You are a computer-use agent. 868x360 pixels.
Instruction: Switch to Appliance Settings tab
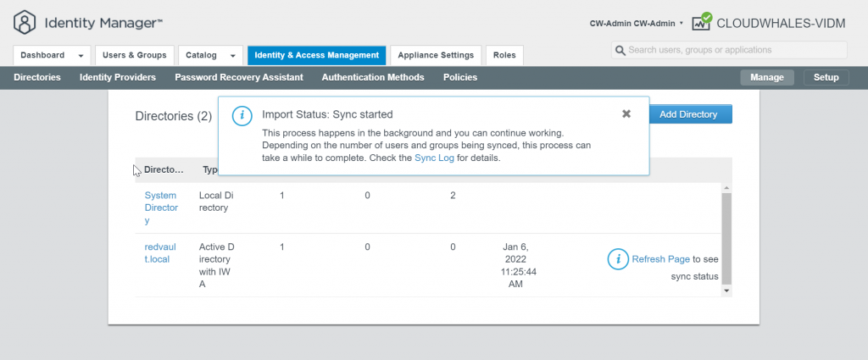click(436, 55)
